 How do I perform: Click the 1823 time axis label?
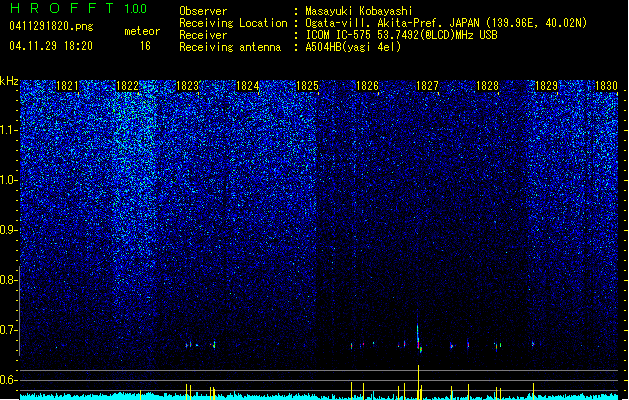(187, 86)
